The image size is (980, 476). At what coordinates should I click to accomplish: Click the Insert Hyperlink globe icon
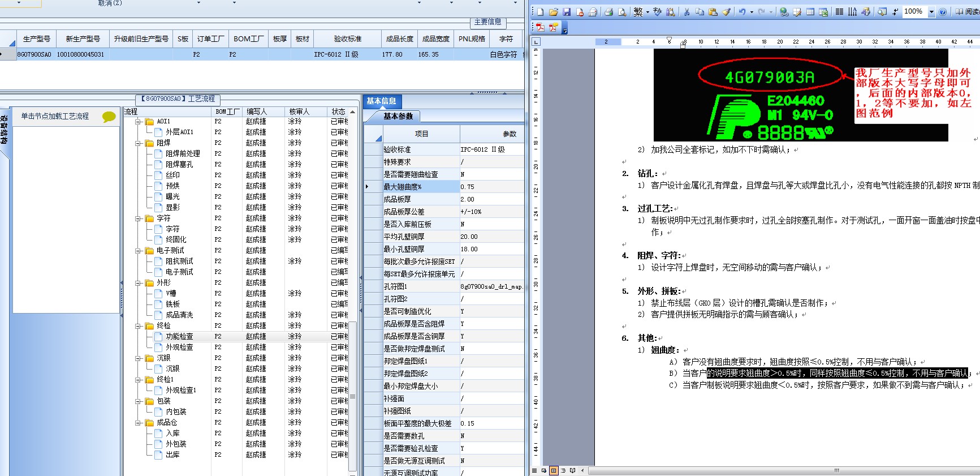784,11
